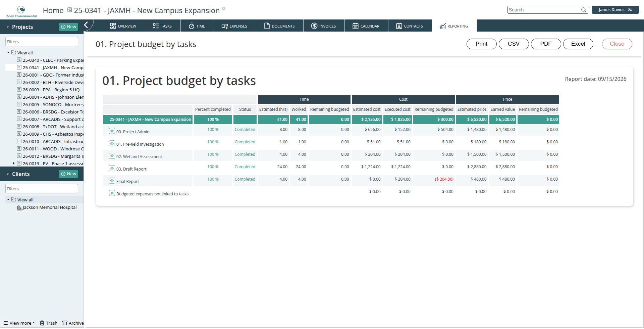
Task: Close the report view
Action: pos(617,44)
